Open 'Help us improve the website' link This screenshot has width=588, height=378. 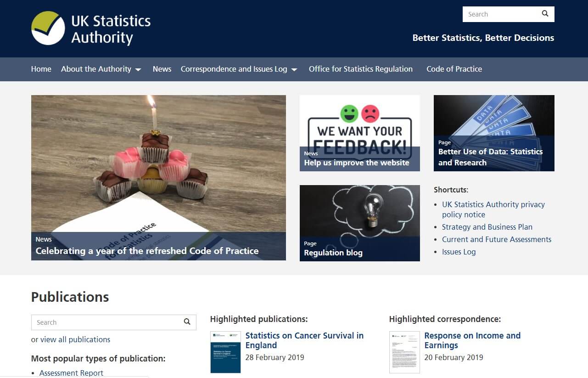(357, 163)
